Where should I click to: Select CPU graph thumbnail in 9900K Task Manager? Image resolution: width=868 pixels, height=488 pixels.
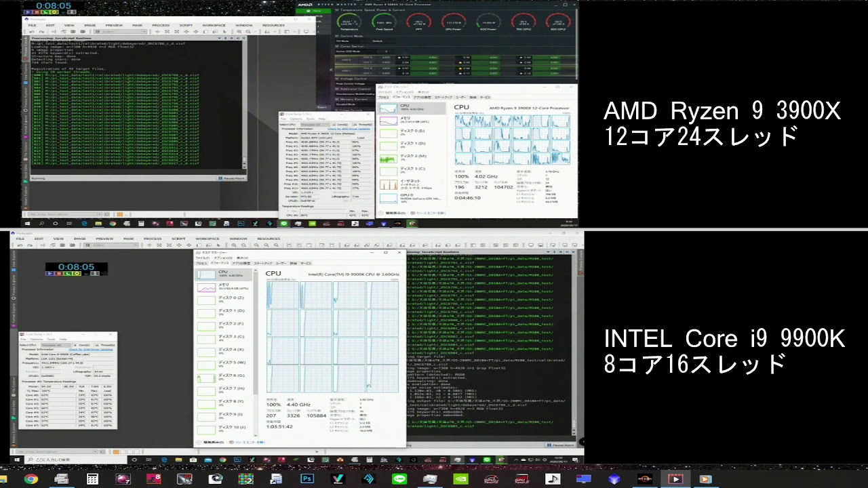[206, 274]
